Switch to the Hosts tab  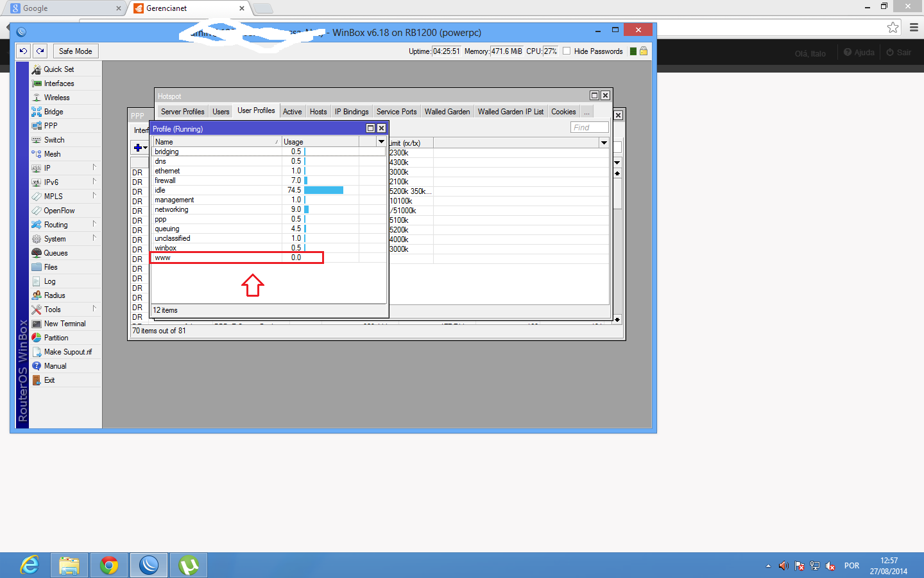(x=318, y=112)
